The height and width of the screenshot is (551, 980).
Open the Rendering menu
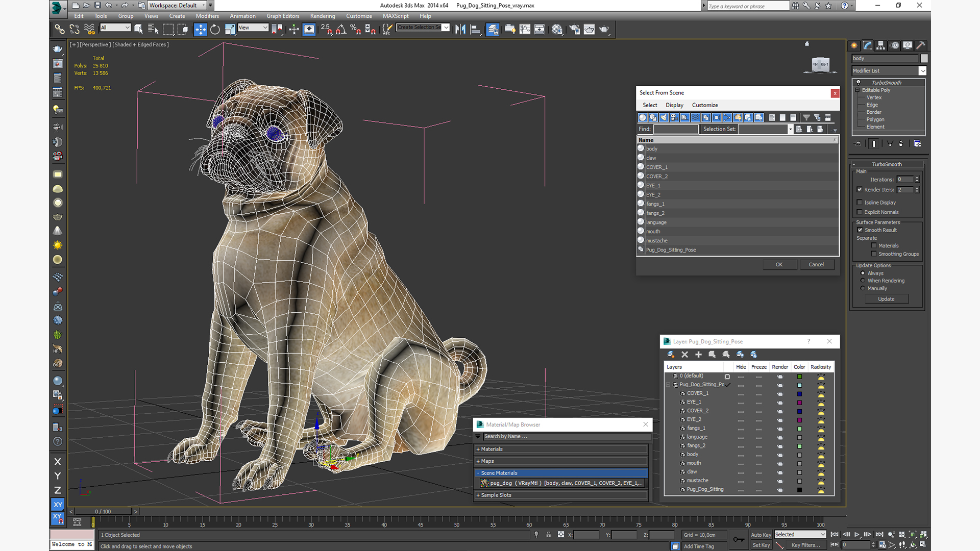[323, 16]
